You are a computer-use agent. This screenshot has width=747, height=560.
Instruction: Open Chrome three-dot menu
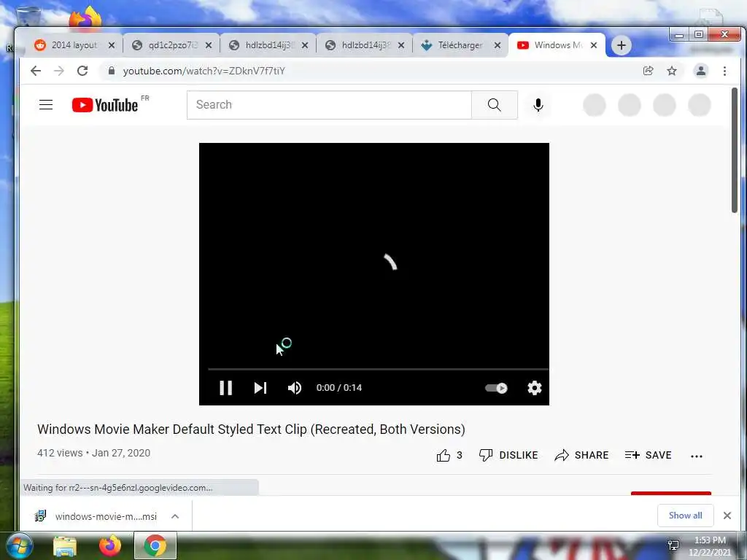[x=724, y=71]
